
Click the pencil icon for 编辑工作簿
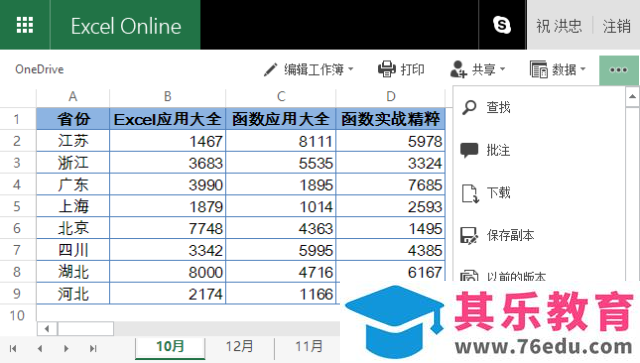pos(271,69)
